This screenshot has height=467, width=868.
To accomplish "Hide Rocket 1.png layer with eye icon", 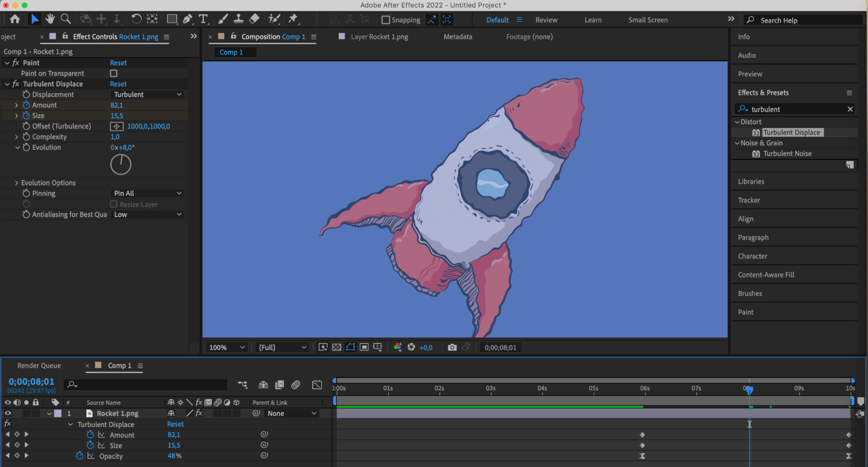I will pyautogui.click(x=8, y=414).
